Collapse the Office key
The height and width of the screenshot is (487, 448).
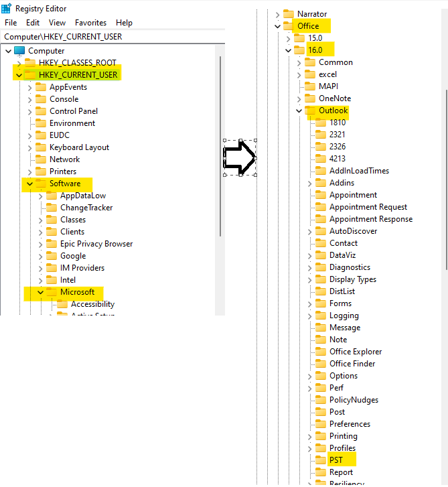(277, 26)
